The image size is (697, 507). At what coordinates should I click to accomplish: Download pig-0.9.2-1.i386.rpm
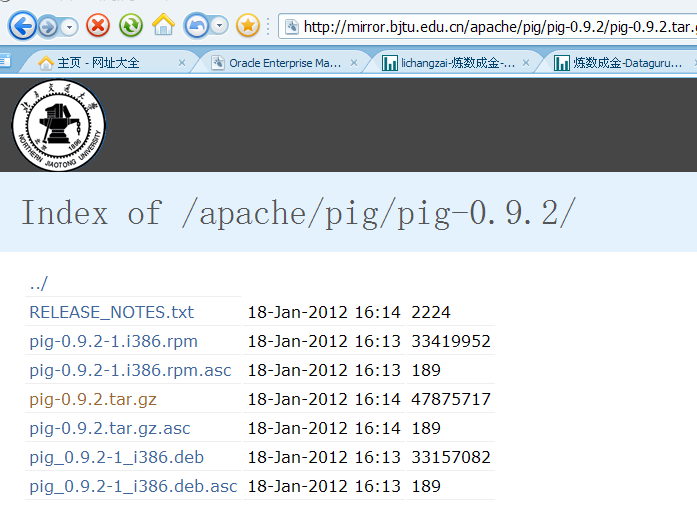(113, 341)
